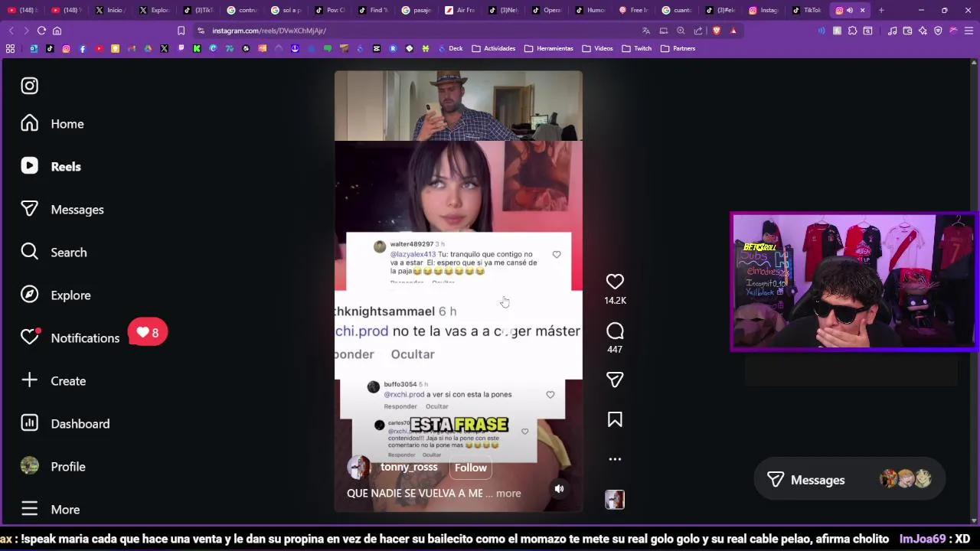Open the apps grid in bookmarks bar

pyautogui.click(x=10, y=48)
